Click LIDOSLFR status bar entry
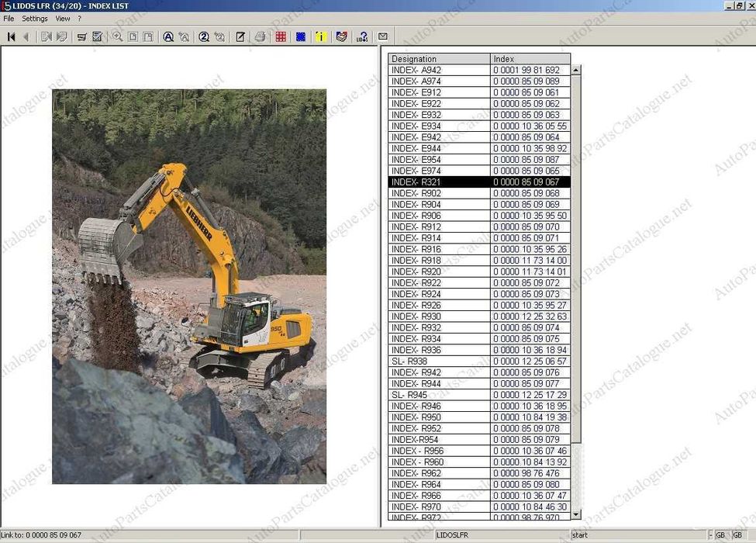This screenshot has height=543, width=756. tap(452, 534)
